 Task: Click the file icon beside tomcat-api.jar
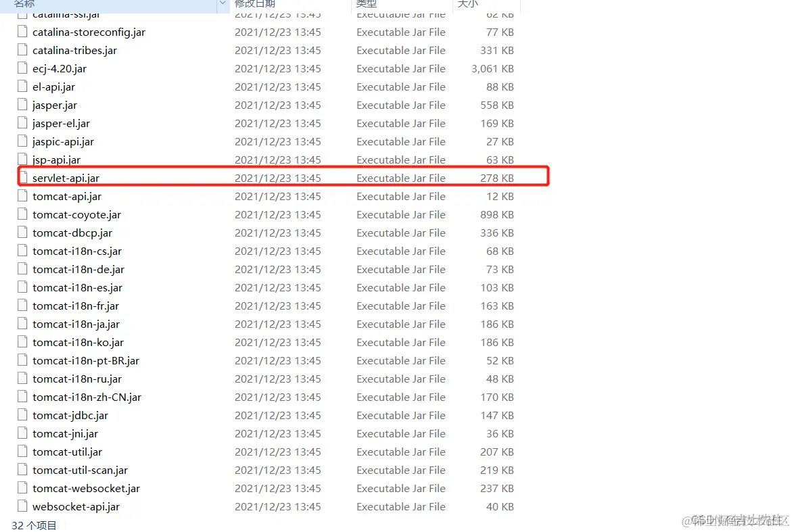(22, 196)
